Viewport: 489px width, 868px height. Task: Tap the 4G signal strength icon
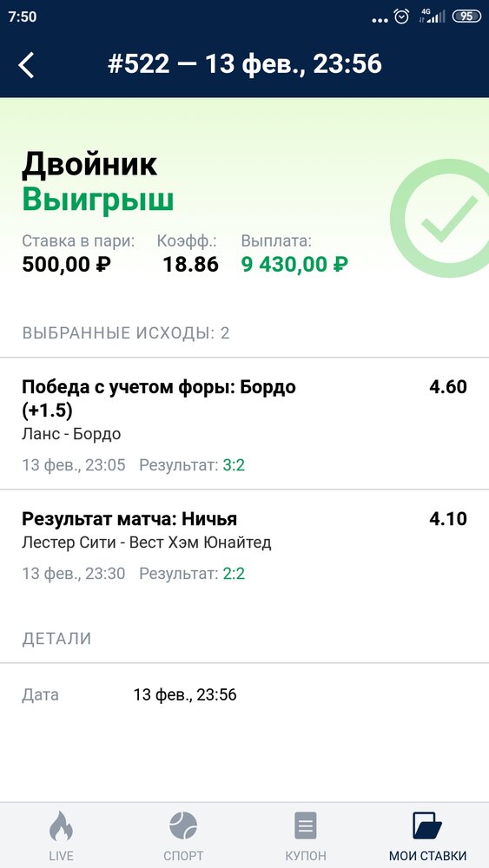(x=432, y=16)
